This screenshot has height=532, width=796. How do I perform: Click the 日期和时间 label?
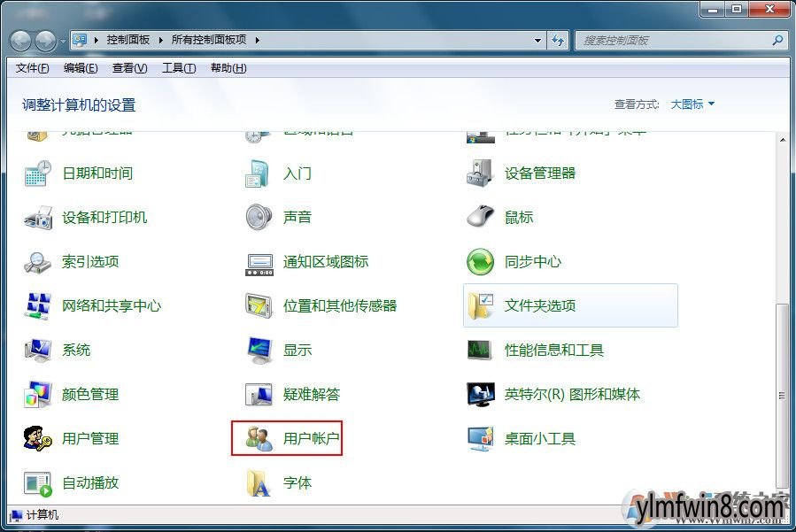97,173
